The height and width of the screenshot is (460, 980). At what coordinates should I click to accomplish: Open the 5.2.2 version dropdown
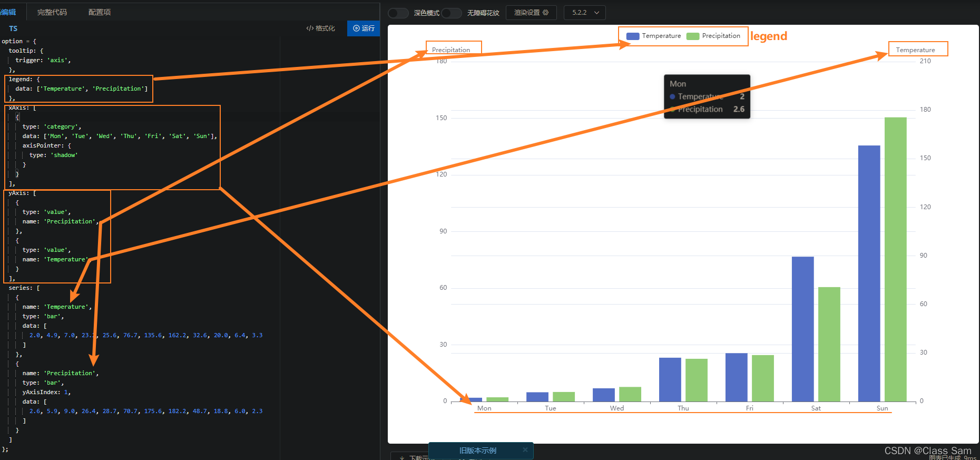[585, 13]
